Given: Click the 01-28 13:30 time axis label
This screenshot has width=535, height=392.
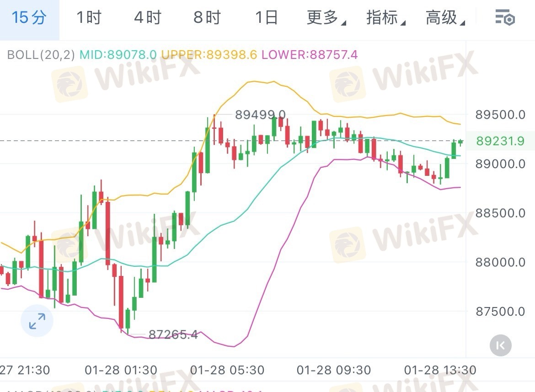Looking at the screenshot, I should (x=440, y=370).
